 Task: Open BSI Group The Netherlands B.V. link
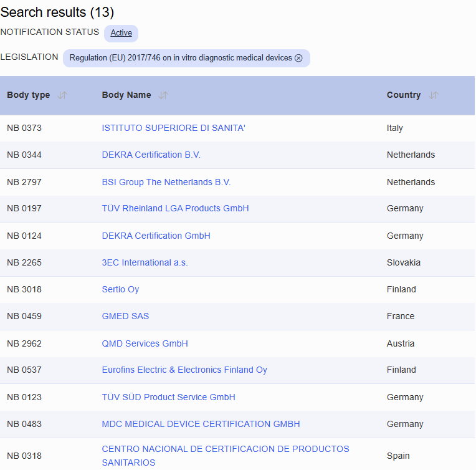pos(166,182)
